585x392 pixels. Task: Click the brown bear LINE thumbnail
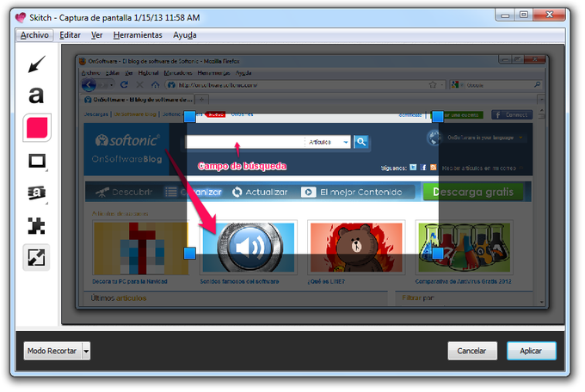356,248
